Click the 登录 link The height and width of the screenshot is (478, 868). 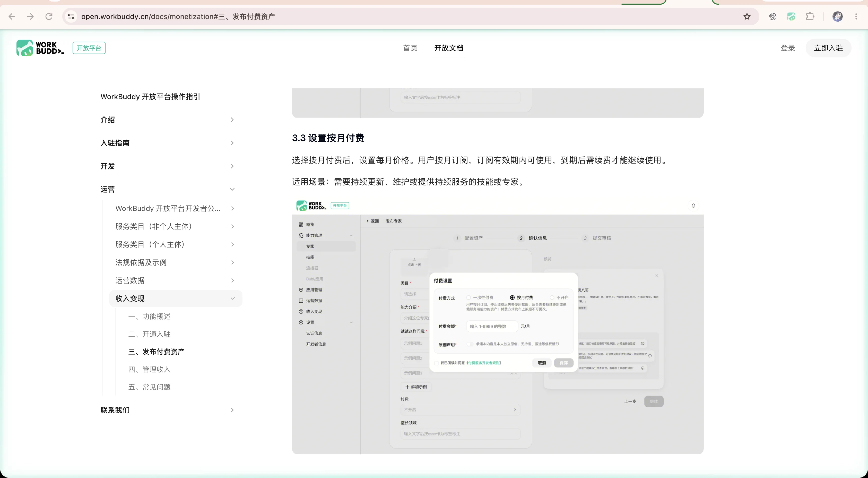point(788,48)
